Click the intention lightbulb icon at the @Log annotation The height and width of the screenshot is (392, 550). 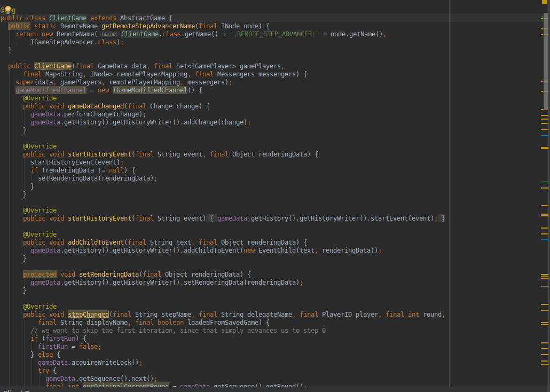7,9
